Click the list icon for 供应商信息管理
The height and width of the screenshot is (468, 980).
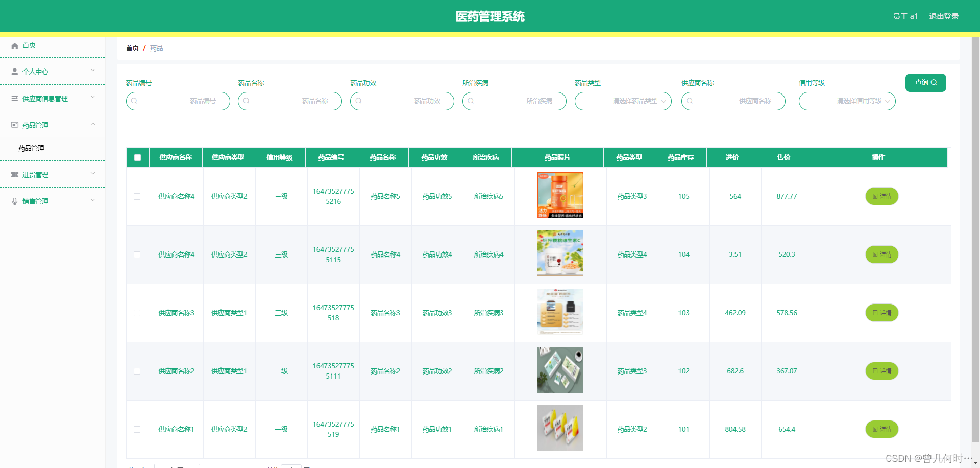click(x=14, y=99)
